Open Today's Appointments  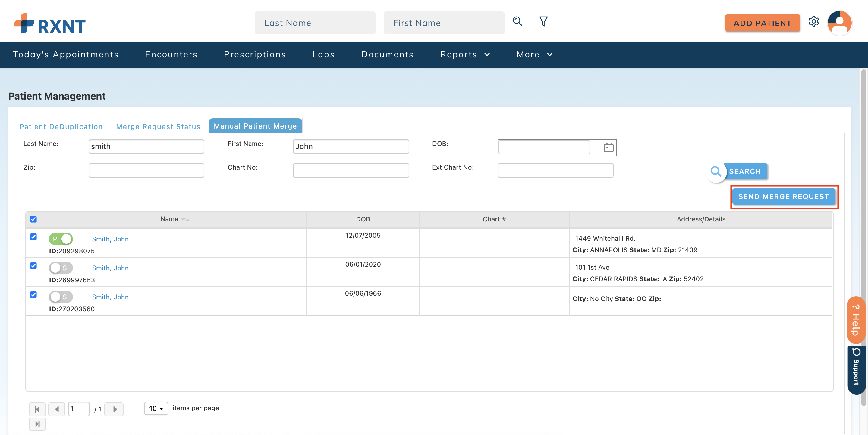(66, 54)
